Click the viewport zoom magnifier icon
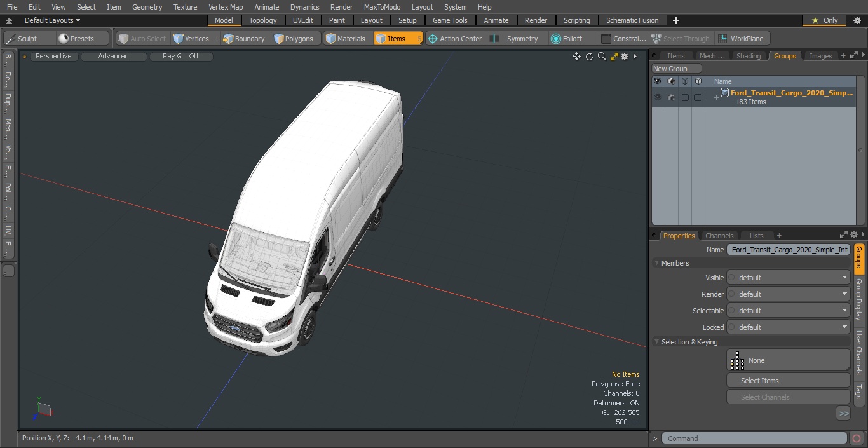This screenshot has height=448, width=868. tap(602, 57)
